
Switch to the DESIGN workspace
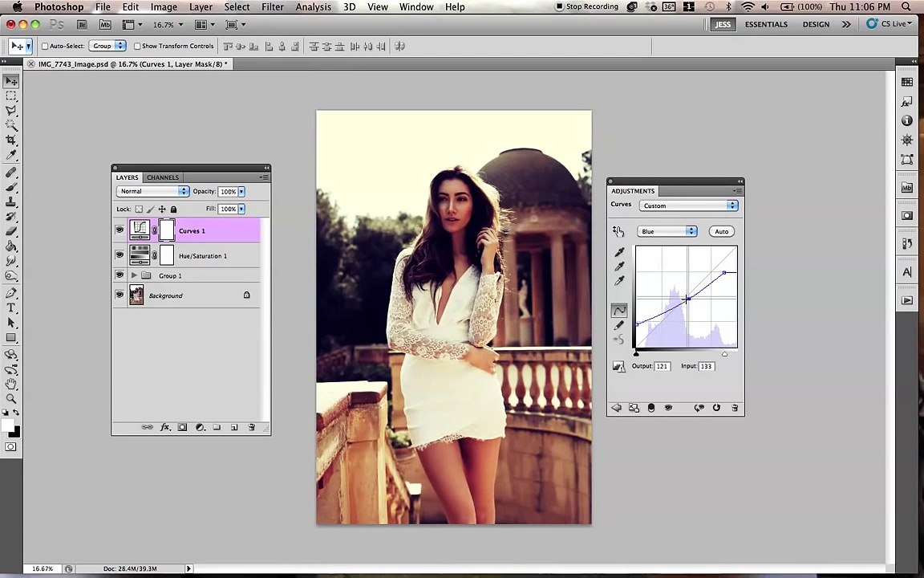click(816, 24)
